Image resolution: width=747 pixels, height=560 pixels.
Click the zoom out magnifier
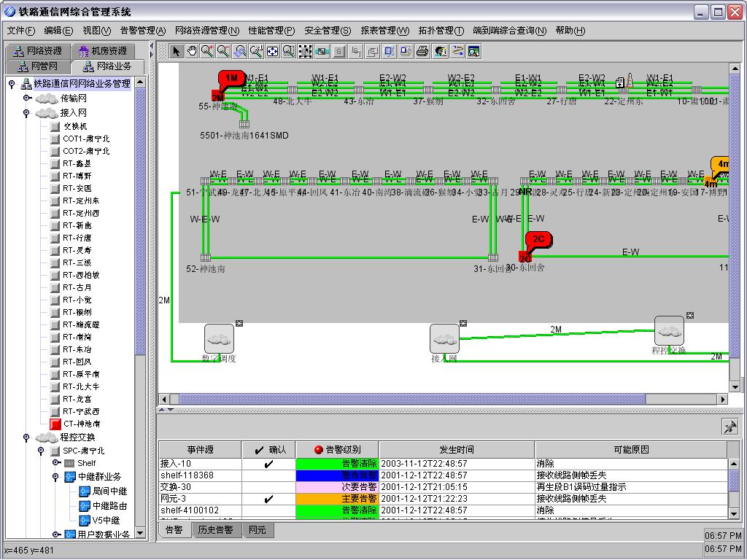223,51
